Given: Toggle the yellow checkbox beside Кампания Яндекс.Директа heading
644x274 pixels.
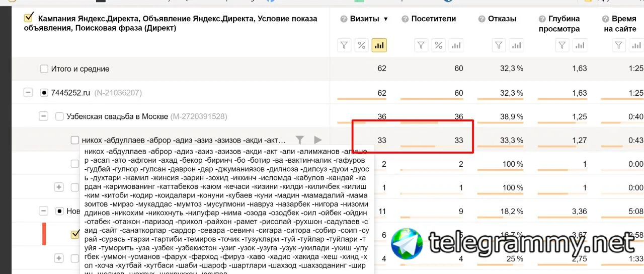Looking at the screenshot, I should click(x=29, y=19).
